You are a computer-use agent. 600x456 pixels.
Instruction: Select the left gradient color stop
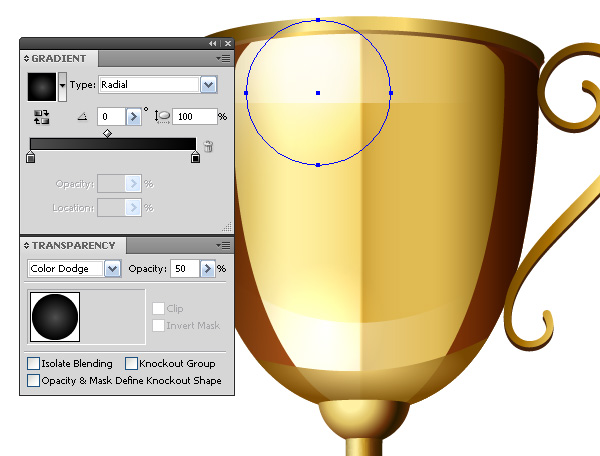point(31,157)
